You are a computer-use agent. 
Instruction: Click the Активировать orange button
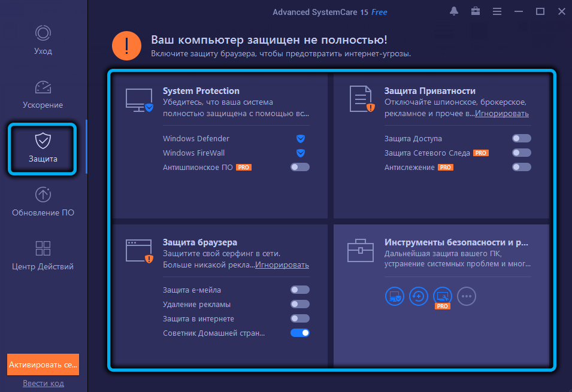(43, 364)
